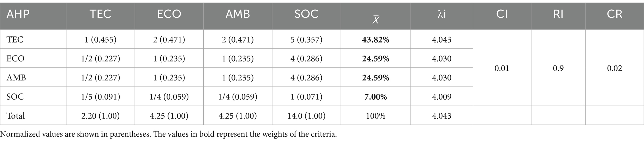Select the 7.00% weight cell
The image size is (644, 141).
[376, 97]
